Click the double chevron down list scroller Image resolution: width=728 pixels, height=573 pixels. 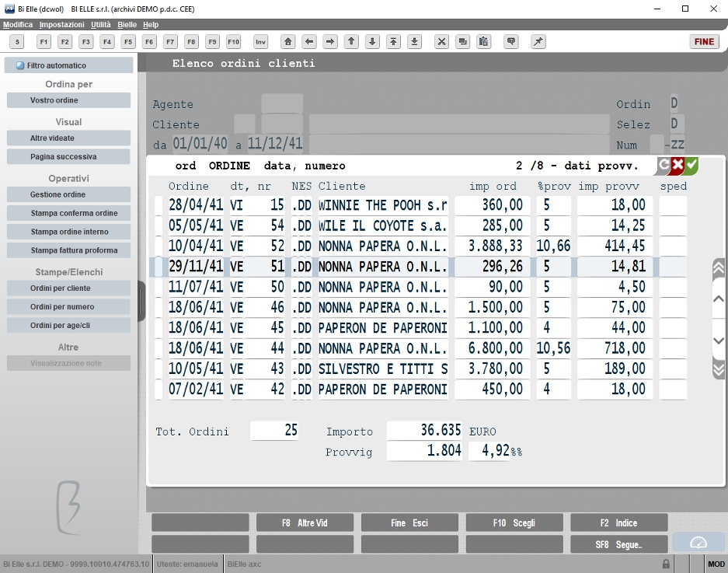click(x=718, y=369)
